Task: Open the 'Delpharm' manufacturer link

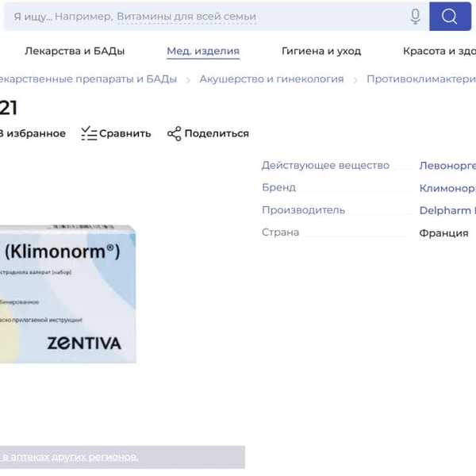Action: point(447,210)
